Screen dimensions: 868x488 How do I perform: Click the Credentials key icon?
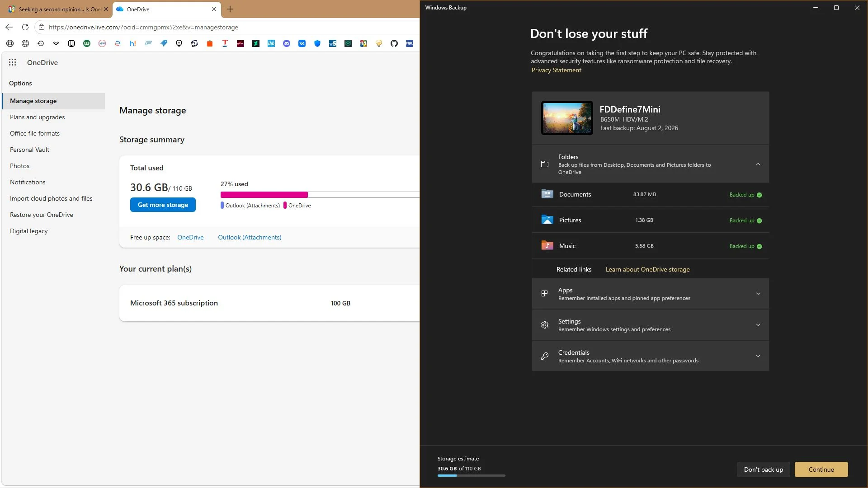tap(545, 356)
